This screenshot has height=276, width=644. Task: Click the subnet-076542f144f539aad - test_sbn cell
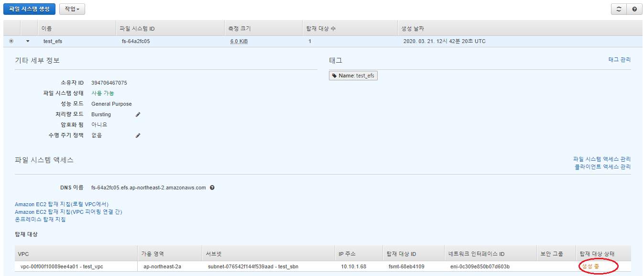click(253, 266)
